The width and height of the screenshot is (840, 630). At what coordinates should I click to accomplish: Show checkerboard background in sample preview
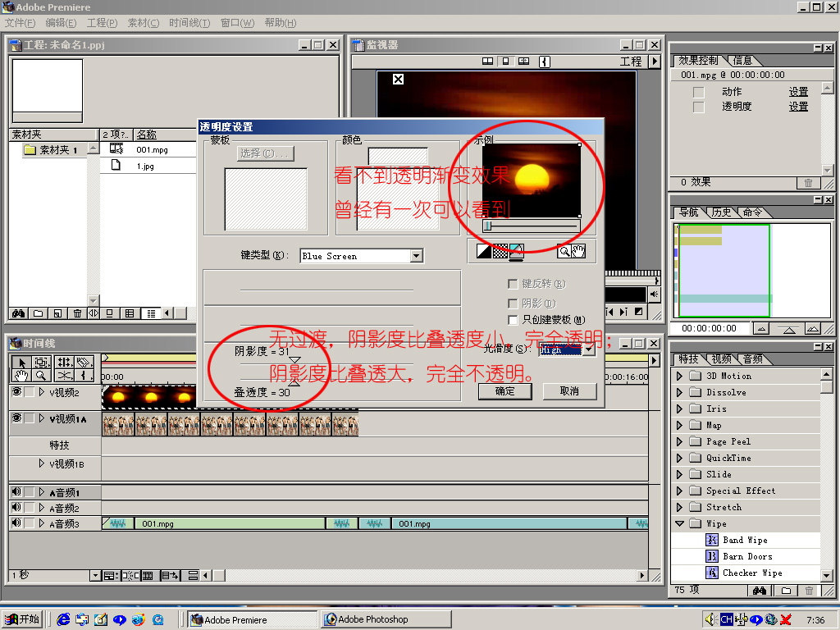(500, 251)
